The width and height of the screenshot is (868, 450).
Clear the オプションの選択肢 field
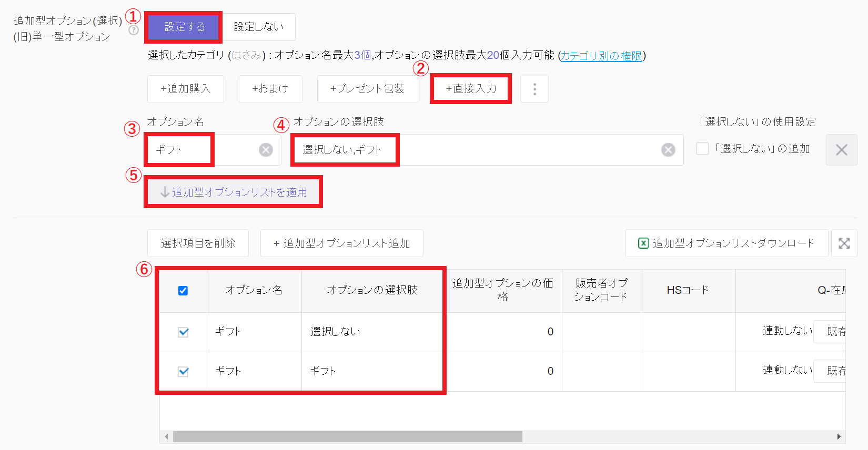click(668, 150)
